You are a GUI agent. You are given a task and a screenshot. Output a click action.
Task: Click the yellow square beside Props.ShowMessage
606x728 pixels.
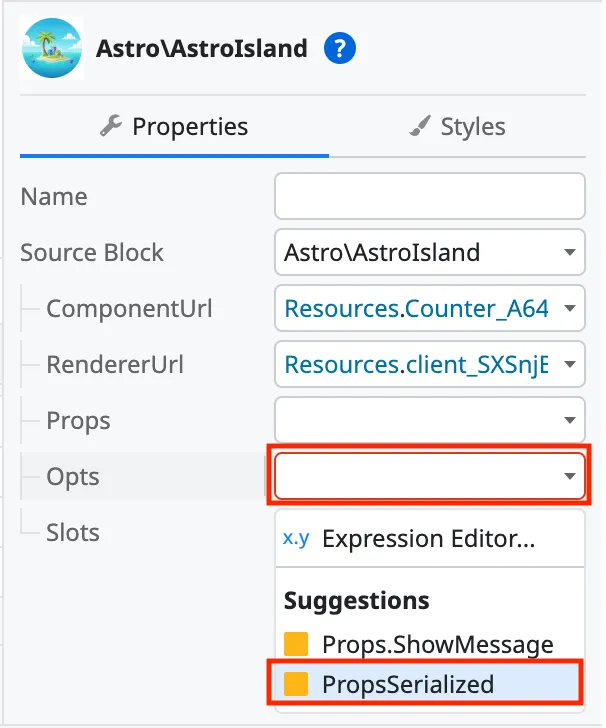[x=296, y=644]
